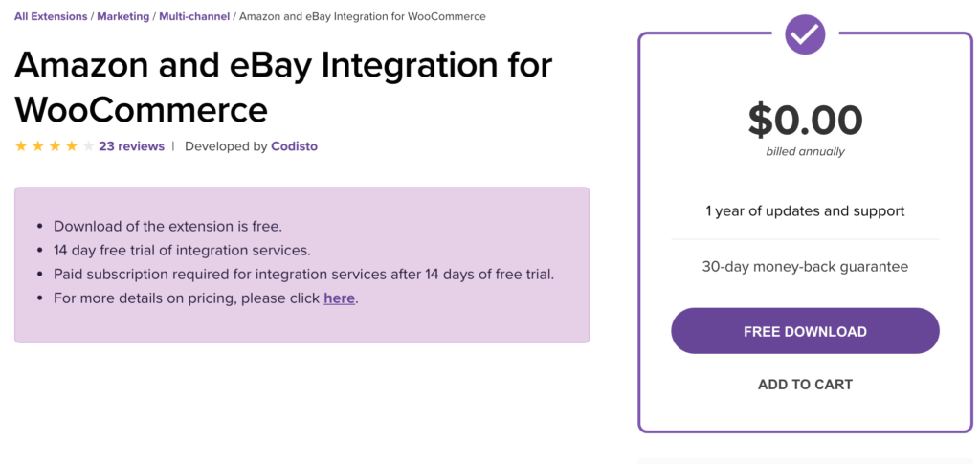Click the fifth gray rating star
The image size is (980, 464).
[88, 146]
